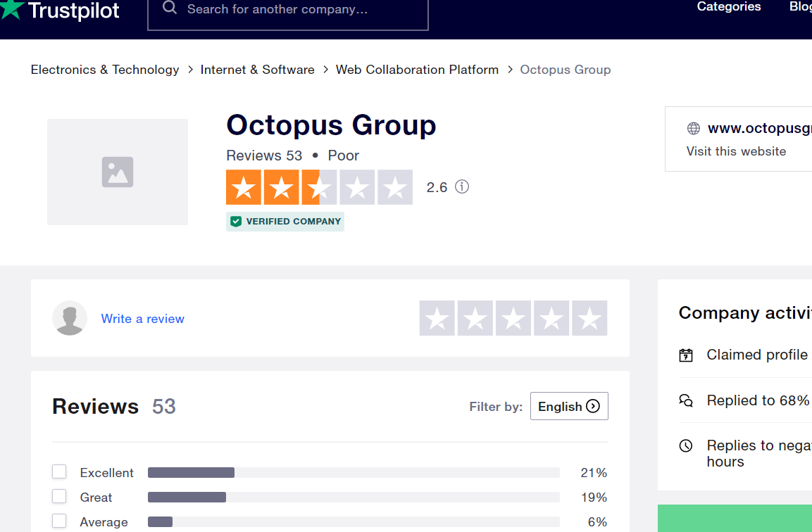Click the 2.6 TrustScore value
This screenshot has width=812, height=532.
(437, 187)
